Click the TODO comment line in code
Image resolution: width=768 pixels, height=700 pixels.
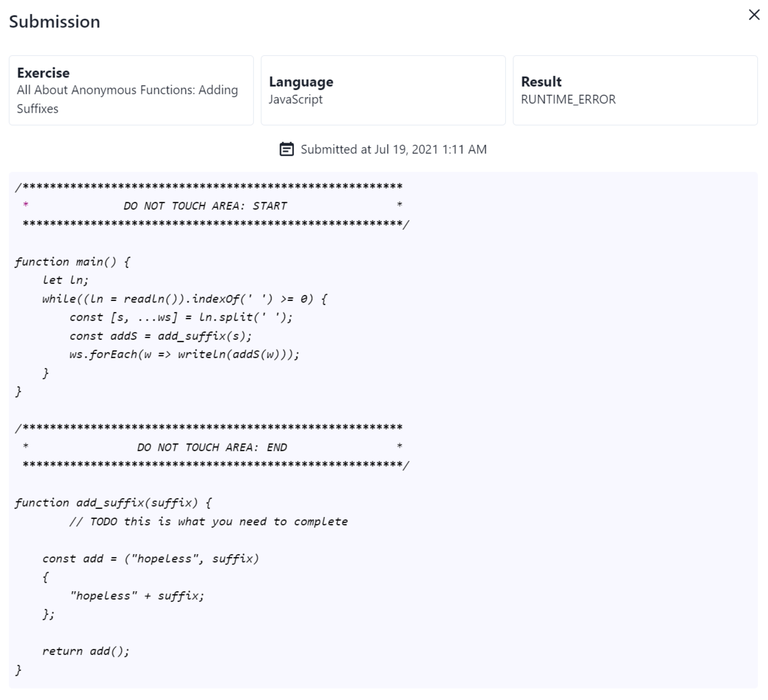click(x=208, y=522)
